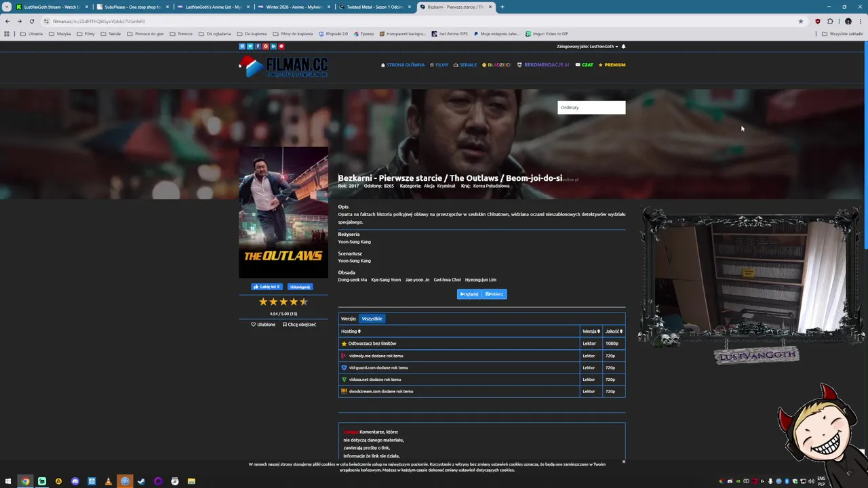Screen dimensions: 868x488
Task: Switch to the Twisted Metal tab
Action: click(x=374, y=7)
